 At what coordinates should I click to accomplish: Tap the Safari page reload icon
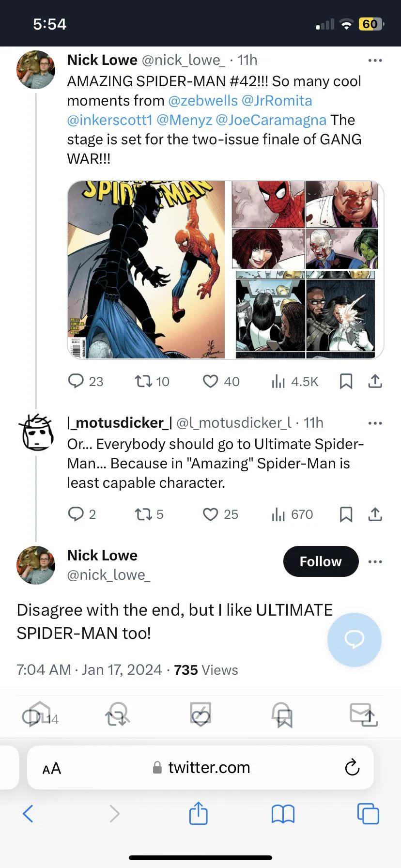[x=352, y=767]
